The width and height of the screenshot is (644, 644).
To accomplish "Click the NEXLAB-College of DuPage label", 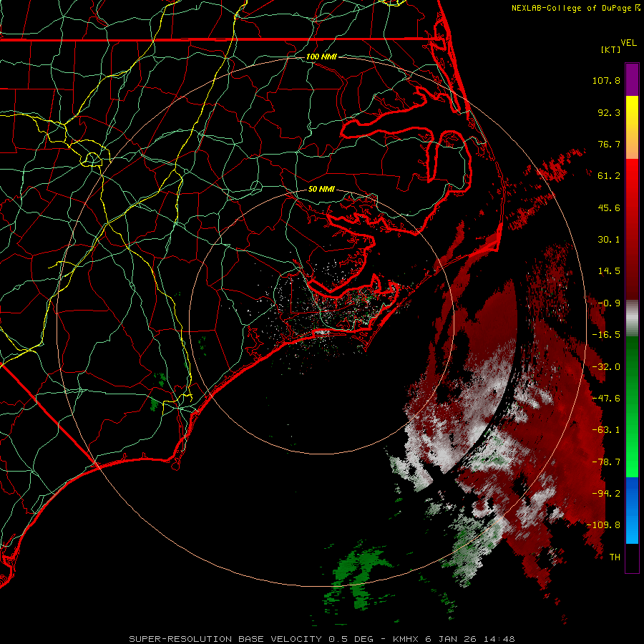I will click(x=575, y=8).
